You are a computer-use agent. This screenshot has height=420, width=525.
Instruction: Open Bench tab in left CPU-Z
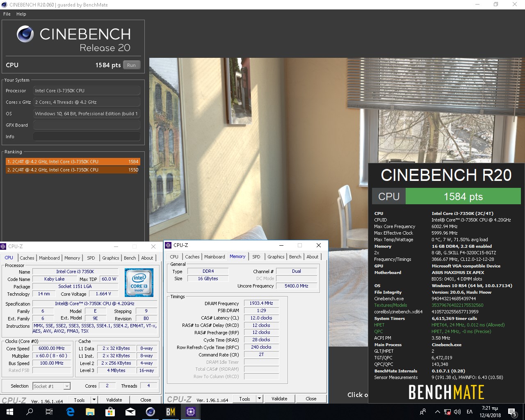coord(130,258)
